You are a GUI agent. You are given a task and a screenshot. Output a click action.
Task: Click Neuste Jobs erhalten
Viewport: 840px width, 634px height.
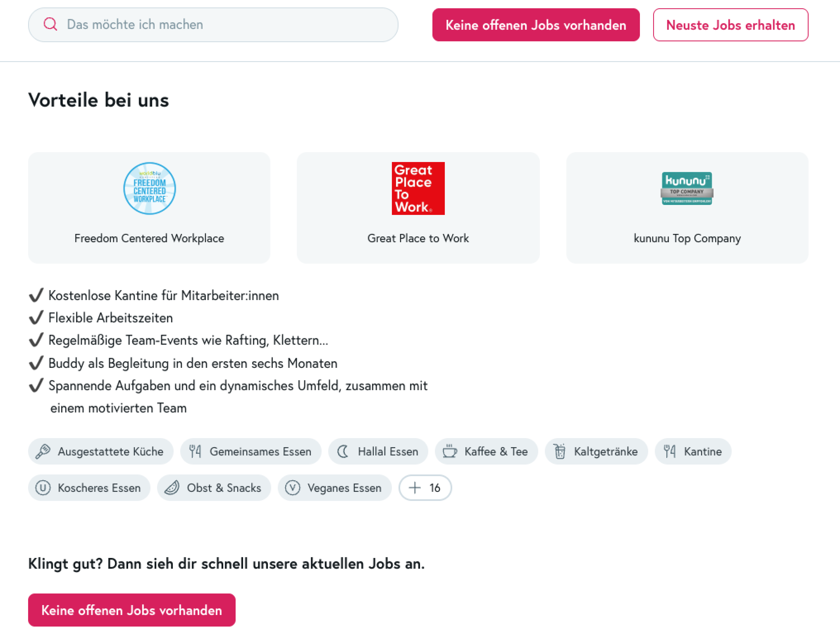(730, 25)
